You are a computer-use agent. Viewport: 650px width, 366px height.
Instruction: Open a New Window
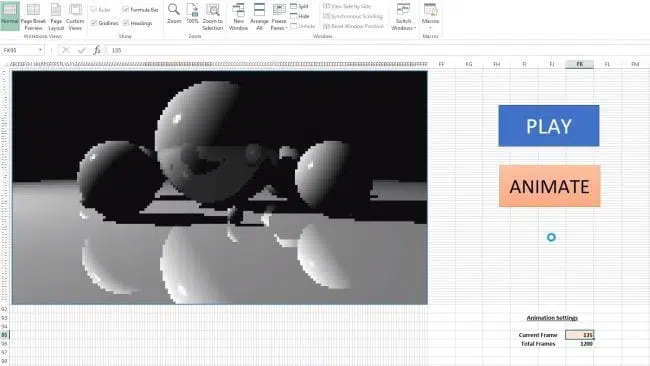click(238, 16)
